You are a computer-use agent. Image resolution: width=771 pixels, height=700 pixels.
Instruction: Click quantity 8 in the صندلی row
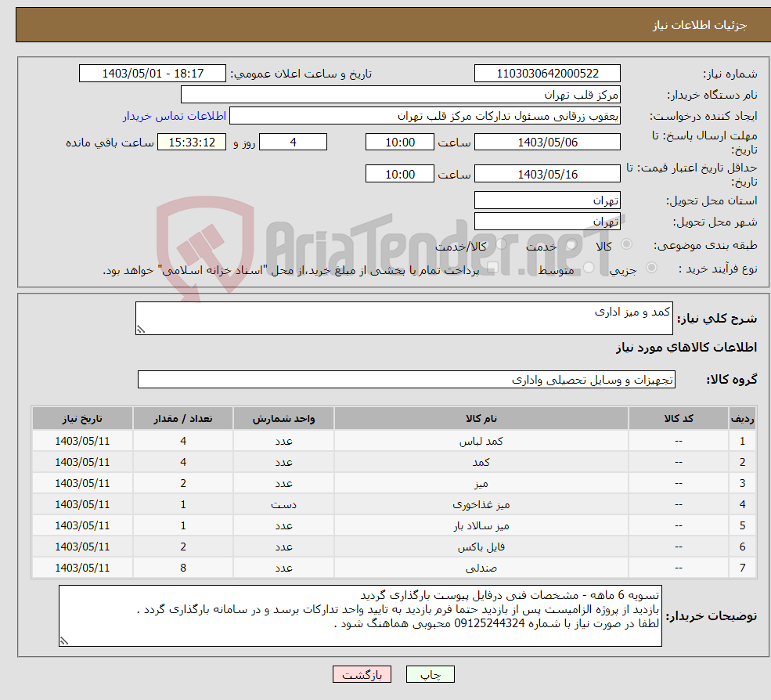point(183,568)
